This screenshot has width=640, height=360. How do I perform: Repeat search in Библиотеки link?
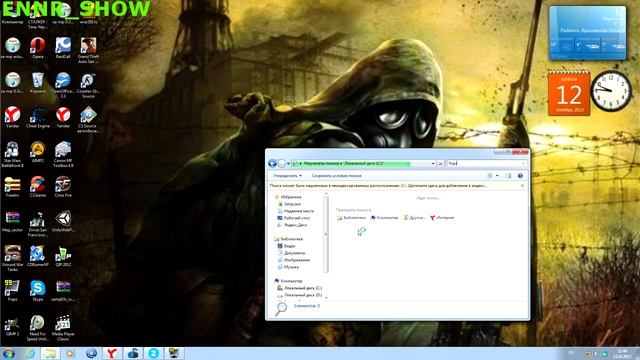[x=354, y=218]
